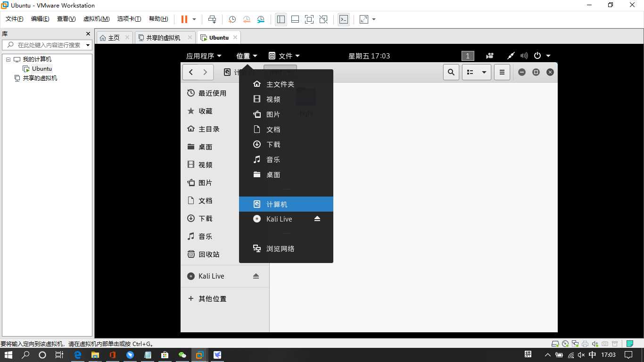Go forward in the file manager

(x=205, y=72)
